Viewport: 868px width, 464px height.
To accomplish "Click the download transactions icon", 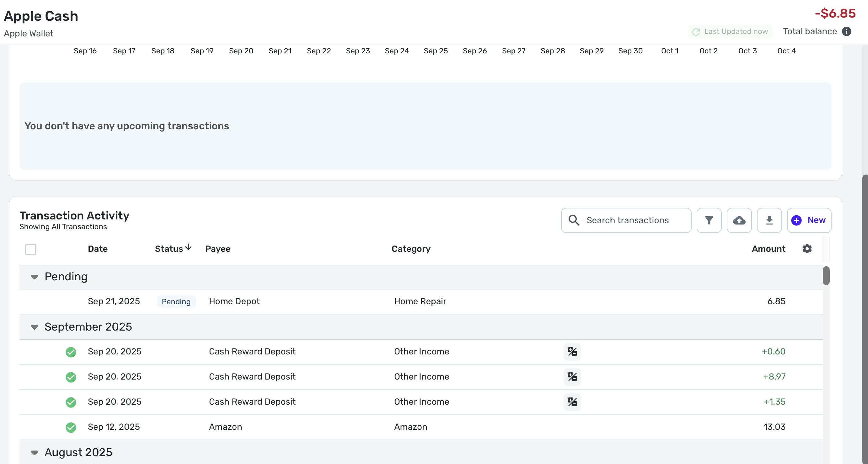I will pos(769,220).
